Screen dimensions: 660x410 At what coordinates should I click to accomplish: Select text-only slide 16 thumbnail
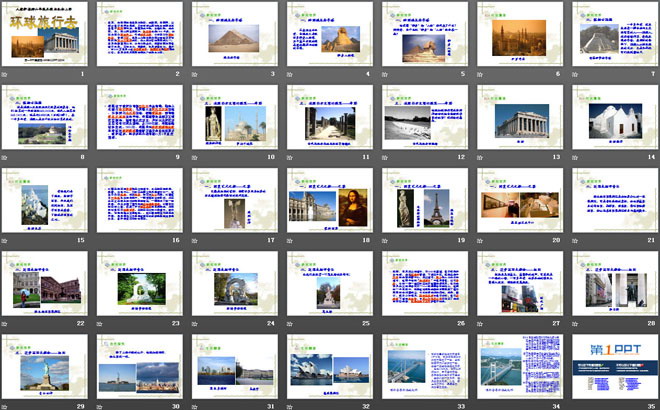point(140,200)
